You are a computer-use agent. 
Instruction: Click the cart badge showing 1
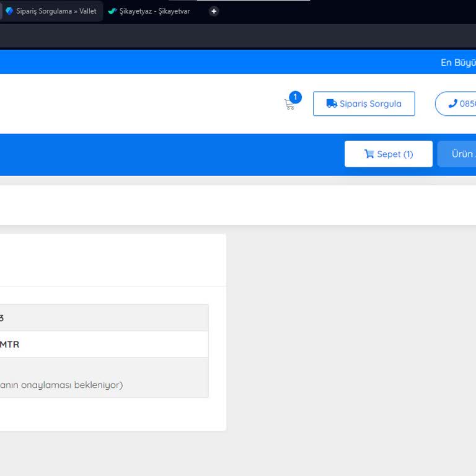[x=296, y=97]
